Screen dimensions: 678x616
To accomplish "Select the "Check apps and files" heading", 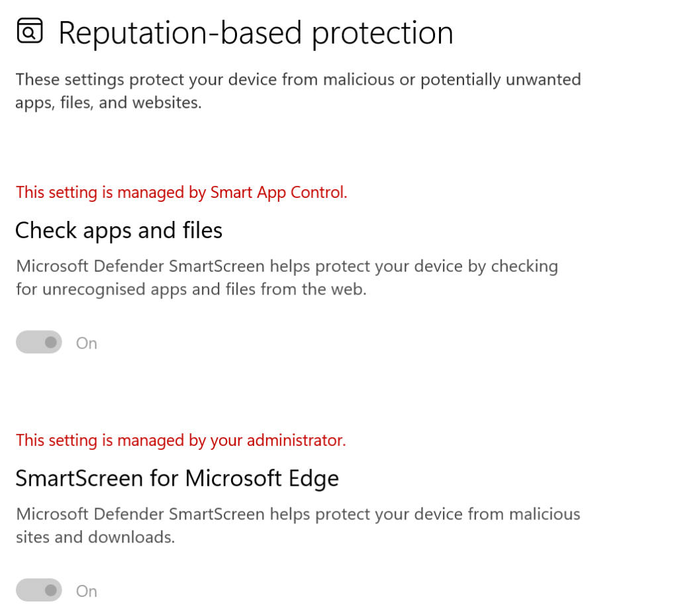I will coord(119,230).
